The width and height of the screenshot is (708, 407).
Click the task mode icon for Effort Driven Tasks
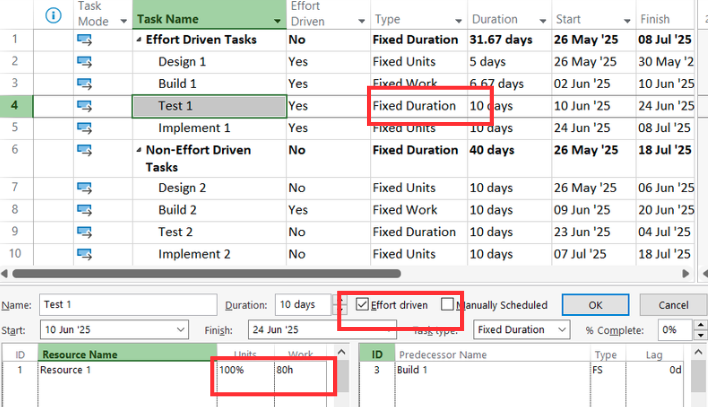pyautogui.click(x=84, y=40)
